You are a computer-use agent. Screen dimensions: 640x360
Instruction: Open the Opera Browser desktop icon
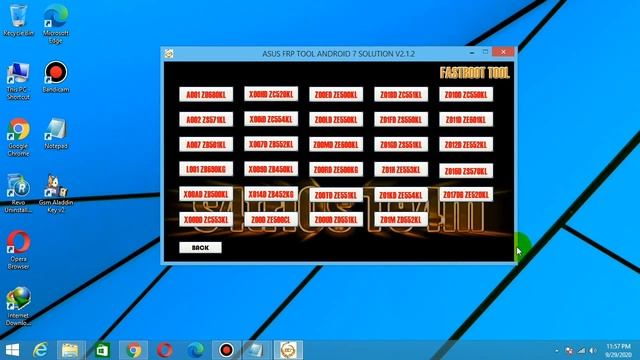click(18, 250)
